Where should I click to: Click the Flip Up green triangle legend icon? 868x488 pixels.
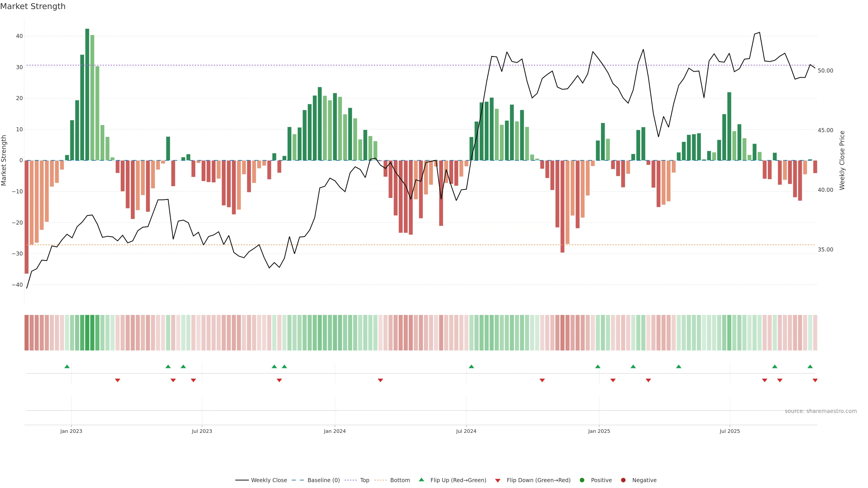[421, 480]
